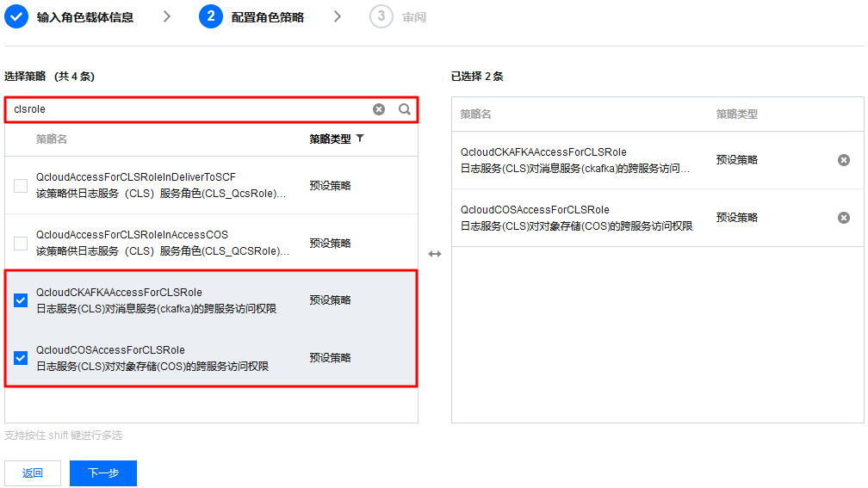Click 下一步 button
This screenshot has width=868, height=488.
[103, 473]
